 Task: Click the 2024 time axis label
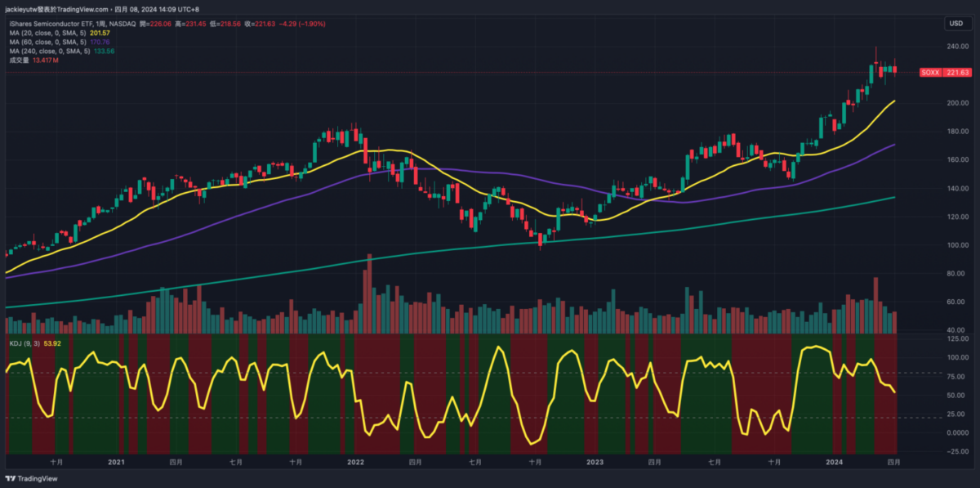[834, 462]
